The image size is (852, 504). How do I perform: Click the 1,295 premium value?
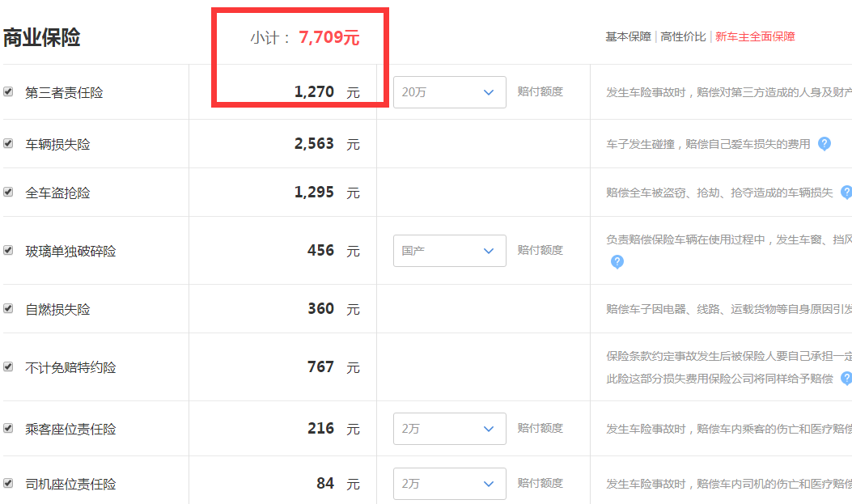pyautogui.click(x=314, y=193)
